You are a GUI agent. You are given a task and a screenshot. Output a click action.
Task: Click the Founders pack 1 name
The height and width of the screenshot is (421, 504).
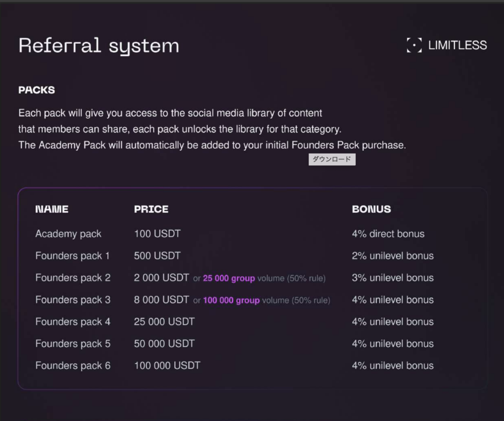pyautogui.click(x=73, y=256)
